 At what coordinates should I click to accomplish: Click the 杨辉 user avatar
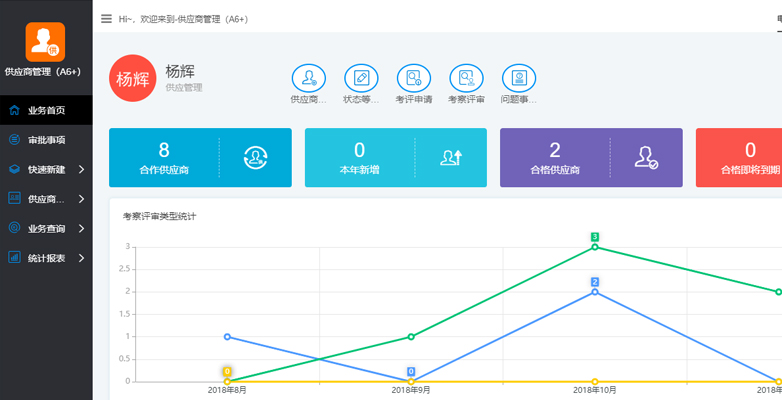[133, 79]
